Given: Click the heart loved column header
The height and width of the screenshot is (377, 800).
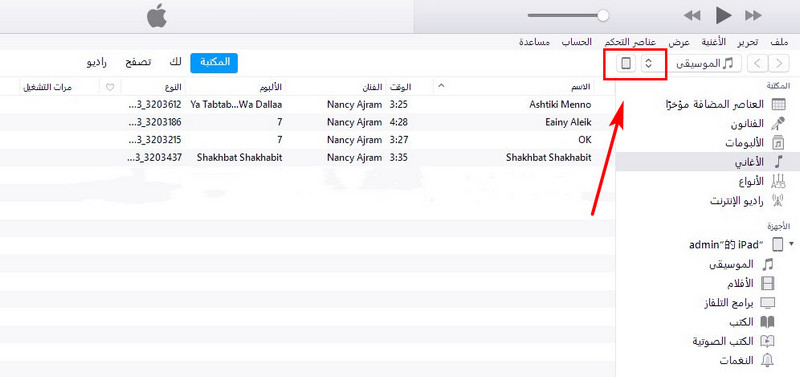Looking at the screenshot, I should 110,87.
